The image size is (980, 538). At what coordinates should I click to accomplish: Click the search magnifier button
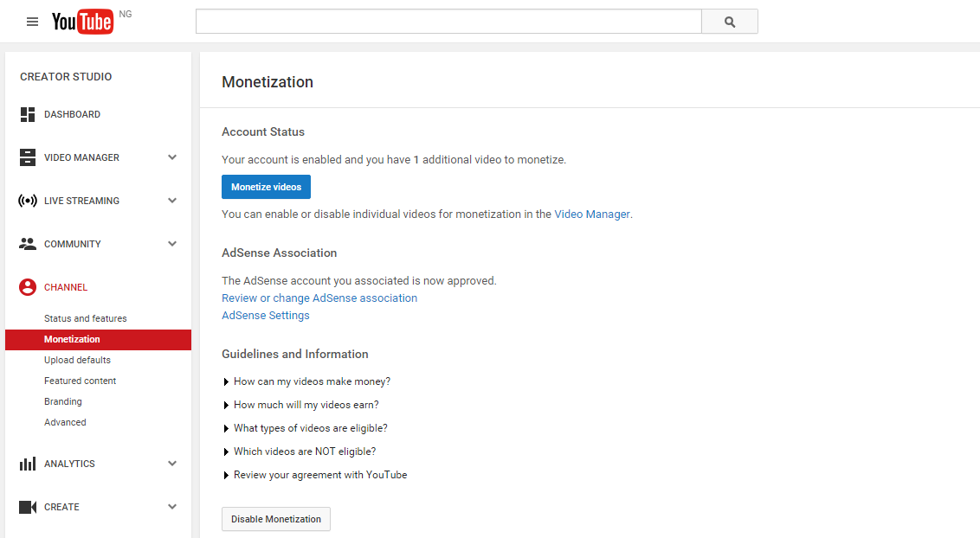click(x=729, y=21)
